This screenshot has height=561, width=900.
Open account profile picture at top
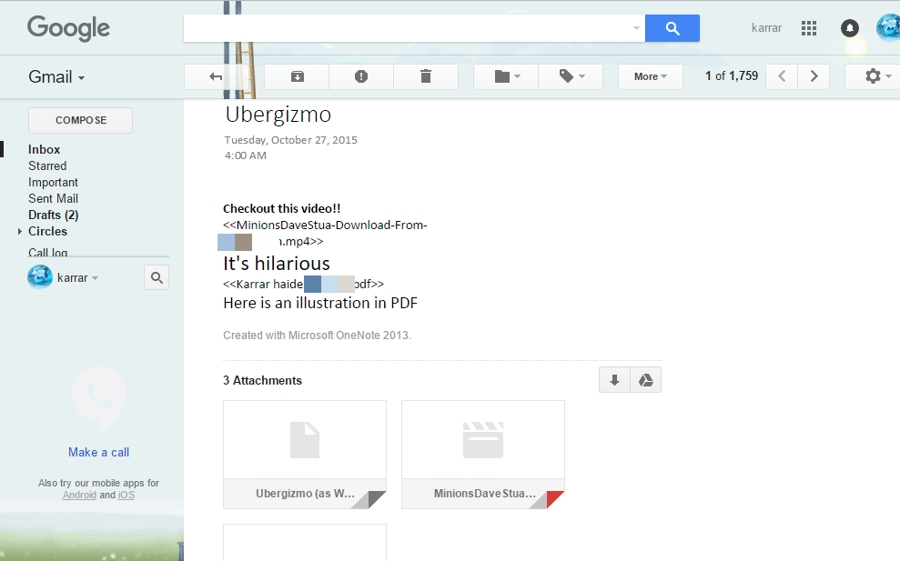point(889,28)
